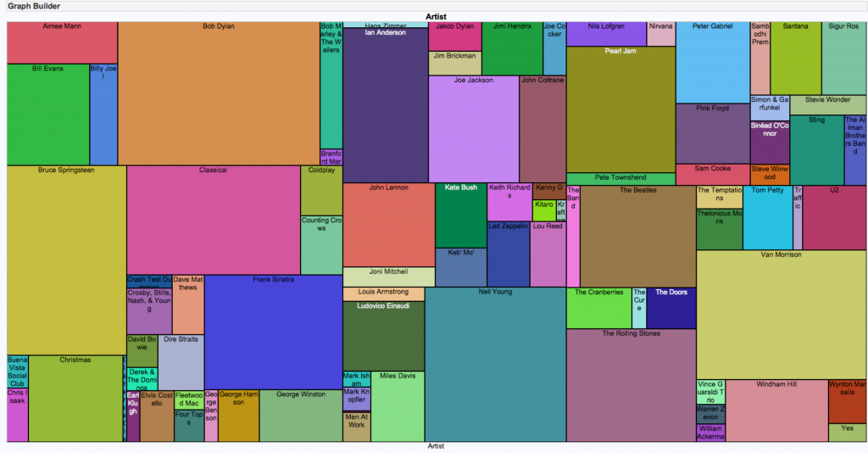Select the Keb' Mo' tile
868x453 pixels.
click(460, 267)
